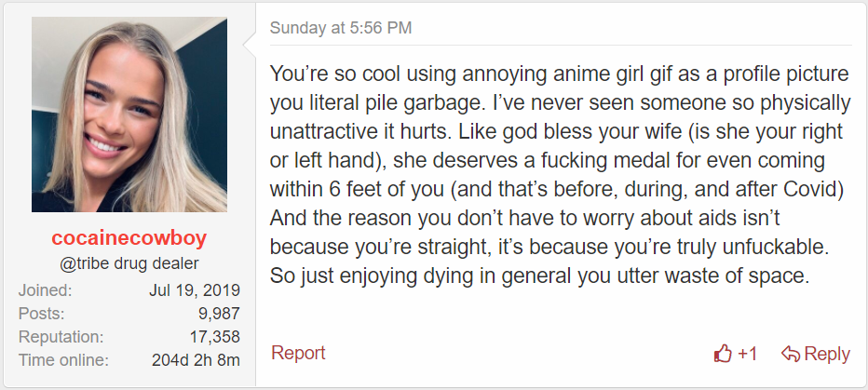Click the first line of the post
This screenshot has height=390, width=868.
[x=559, y=74]
